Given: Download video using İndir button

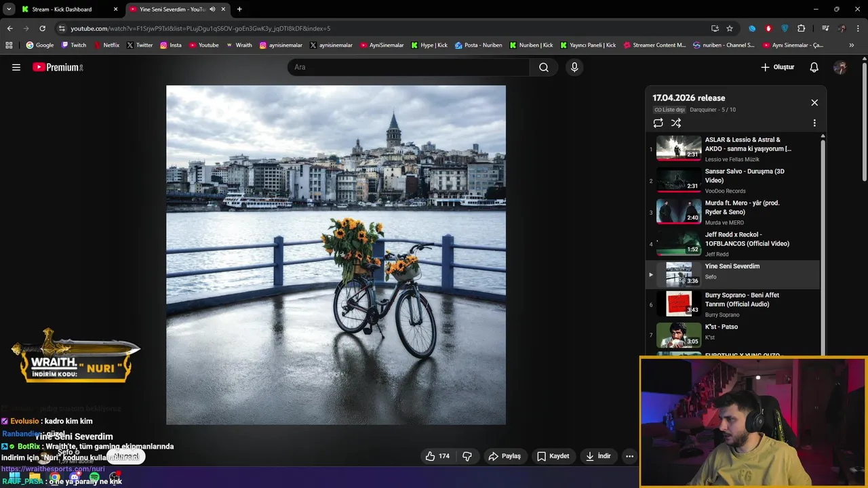Looking at the screenshot, I should [598, 456].
